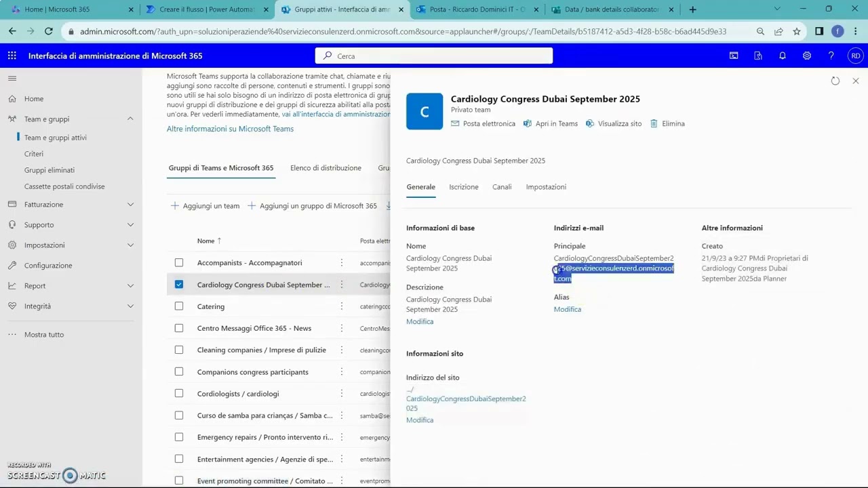868x488 pixels.
Task: Open more actions for Centro Messaggi Office 365 row
Action: click(342, 328)
